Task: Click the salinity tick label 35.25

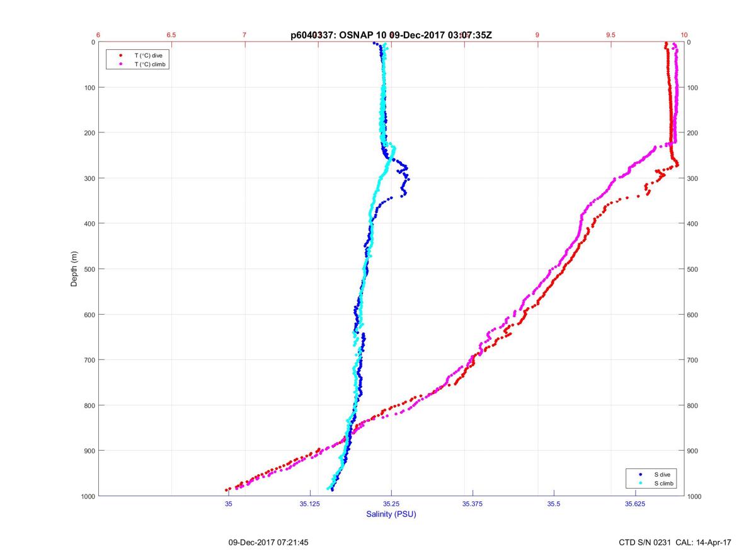Action: tap(391, 504)
